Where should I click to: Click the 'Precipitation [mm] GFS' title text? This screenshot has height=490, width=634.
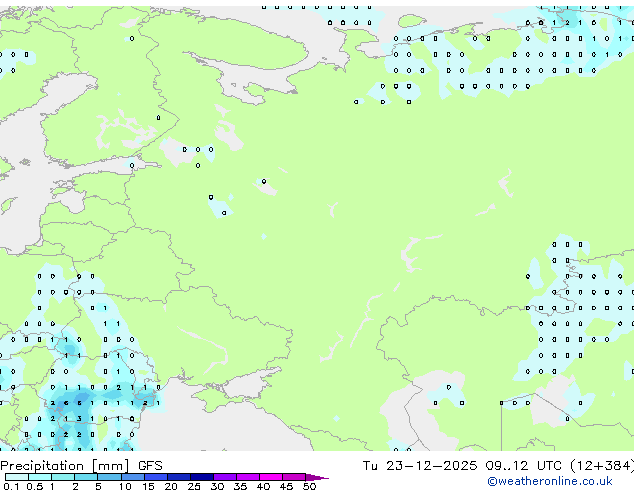[x=81, y=466]
